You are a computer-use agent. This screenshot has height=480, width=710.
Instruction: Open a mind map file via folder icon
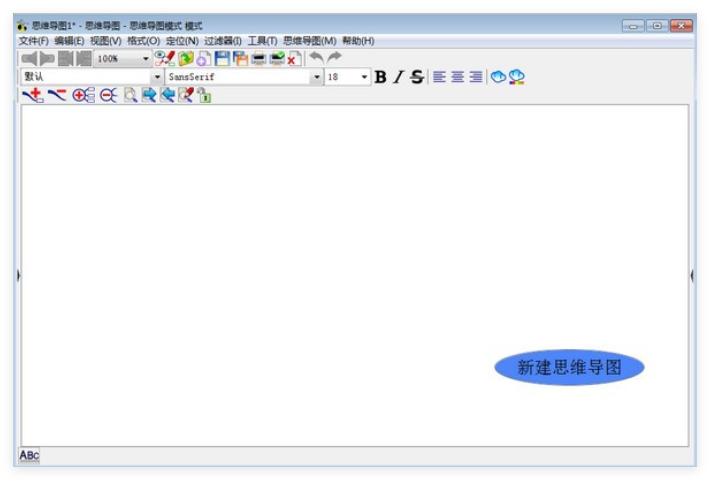(186, 58)
